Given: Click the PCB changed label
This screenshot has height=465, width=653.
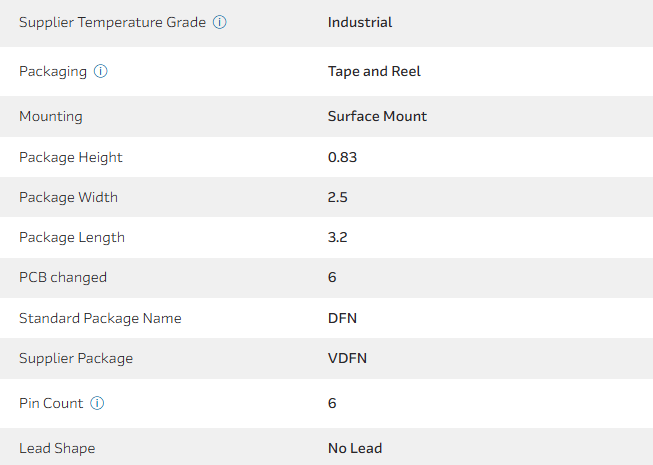Looking at the screenshot, I should (x=63, y=277).
